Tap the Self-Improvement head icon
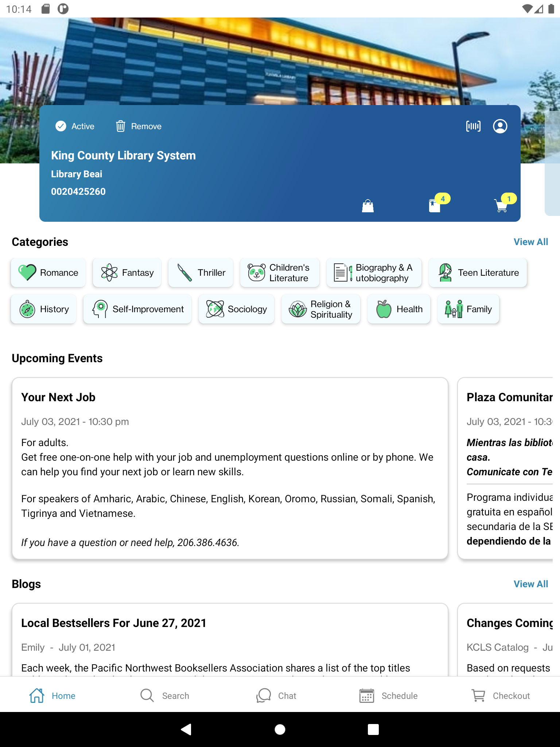Viewport: 560px width, 747px height. point(100,309)
